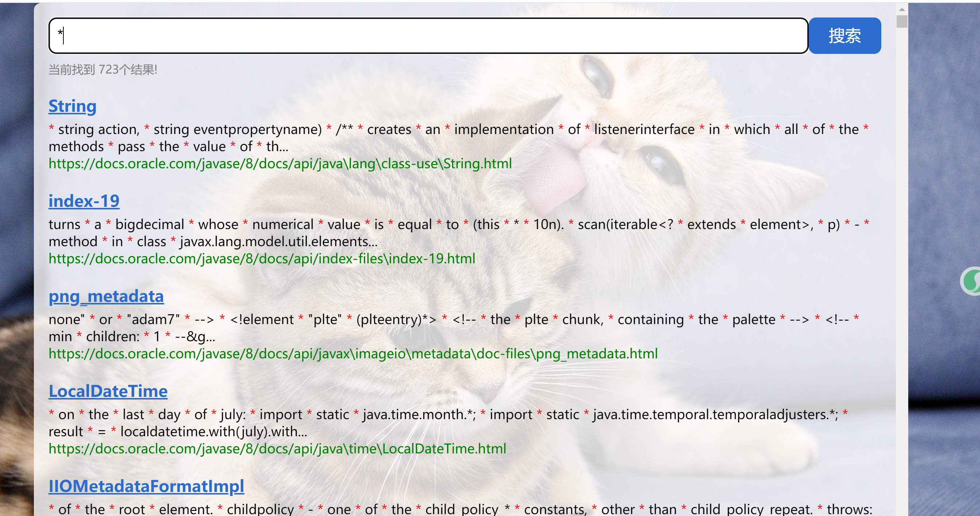Click the java\time\LocalDateTime.html green URL

(x=277, y=449)
